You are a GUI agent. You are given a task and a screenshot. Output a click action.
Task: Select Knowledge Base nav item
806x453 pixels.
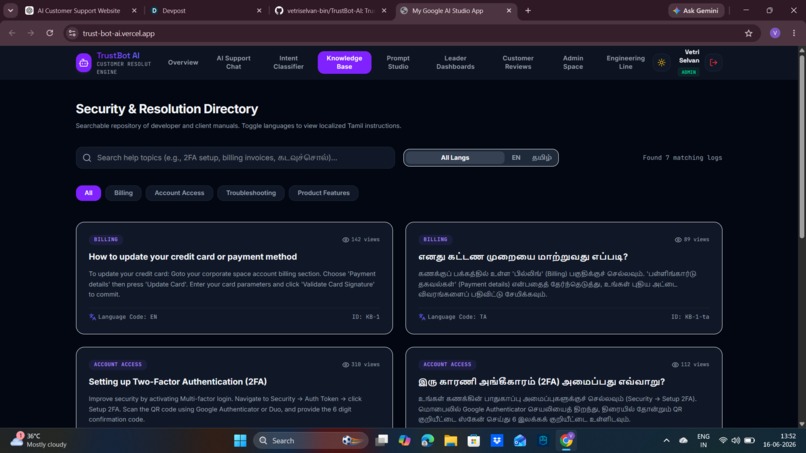344,63
